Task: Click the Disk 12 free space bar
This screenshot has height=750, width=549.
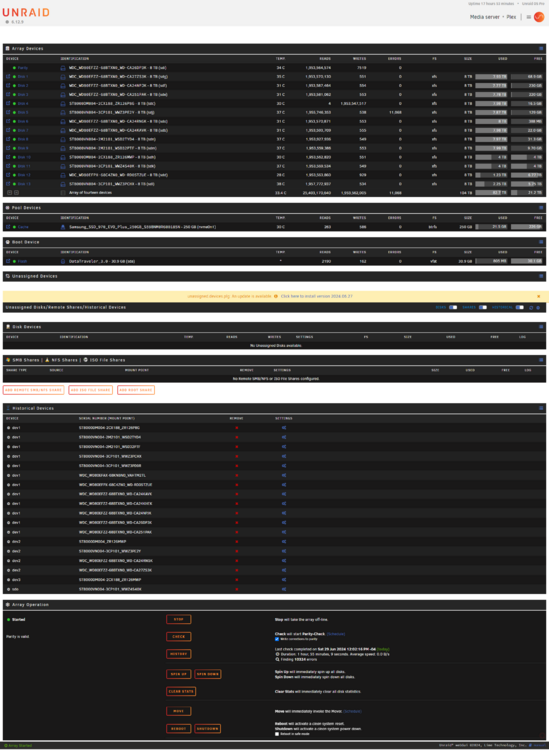Action: (x=527, y=175)
